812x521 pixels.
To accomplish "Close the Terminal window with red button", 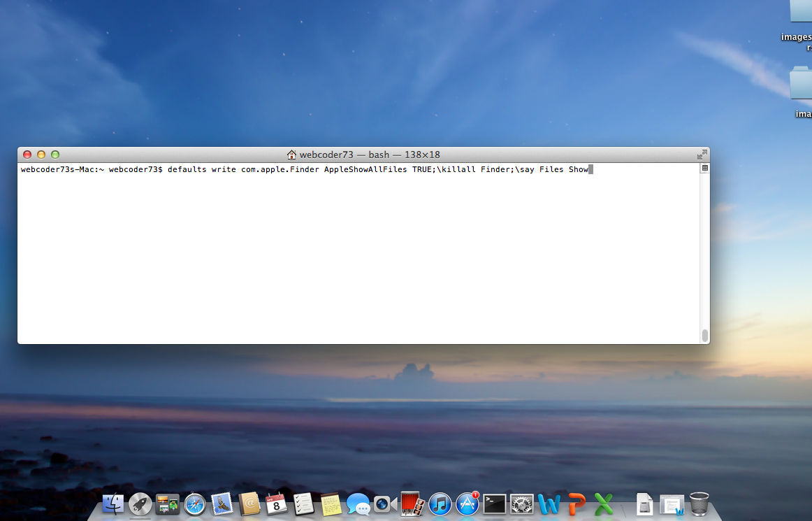I will [x=27, y=155].
